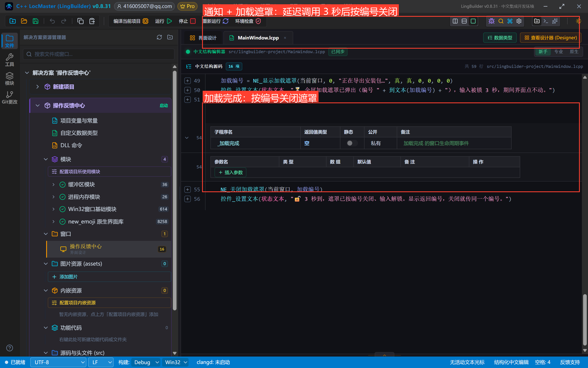Open help question mark icon
The image size is (588, 368).
(9, 348)
